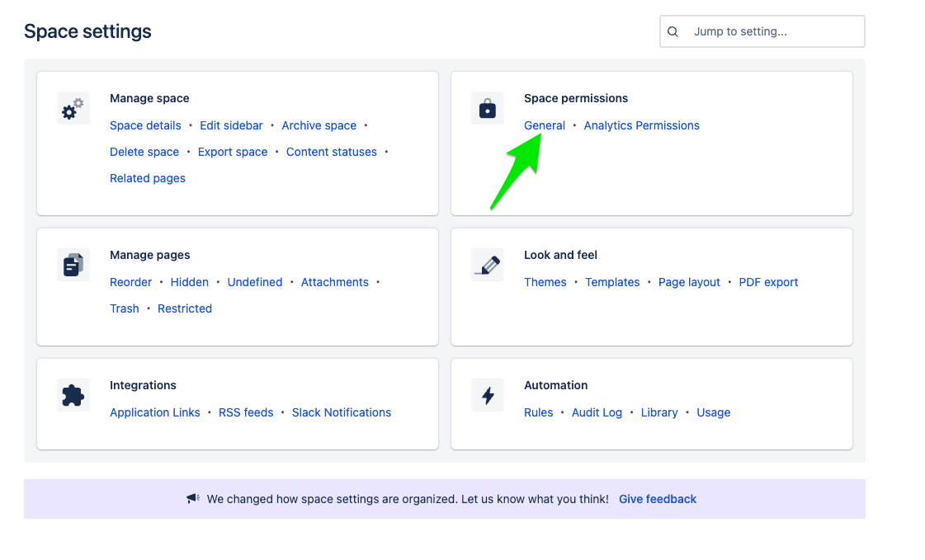View Content statuses settings
This screenshot has height=560, width=925.
pyautogui.click(x=331, y=152)
